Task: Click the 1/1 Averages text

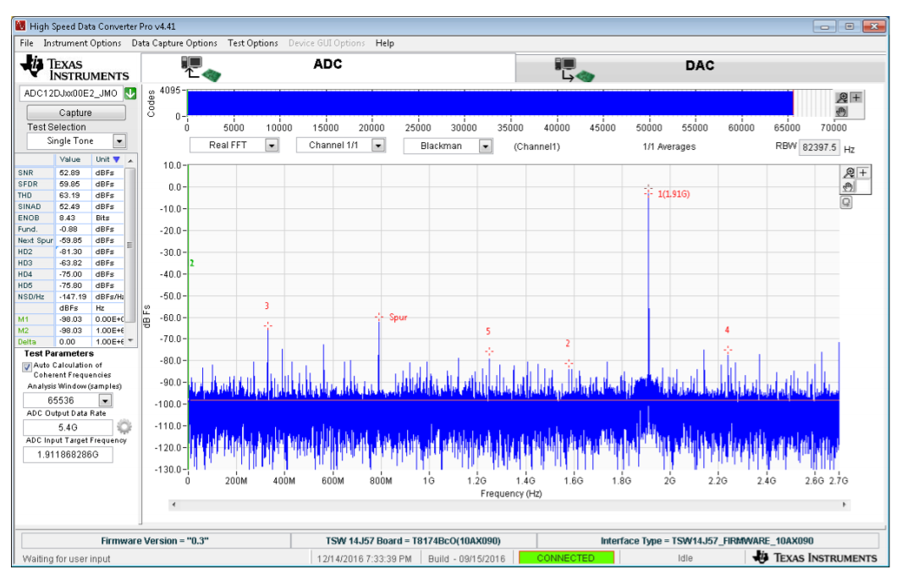Action: tap(668, 146)
